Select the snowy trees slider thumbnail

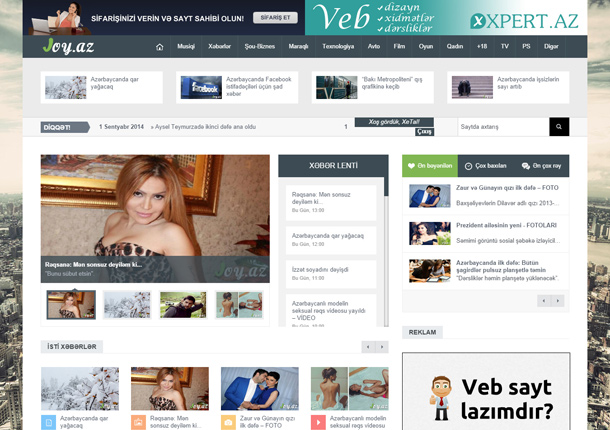point(127,305)
